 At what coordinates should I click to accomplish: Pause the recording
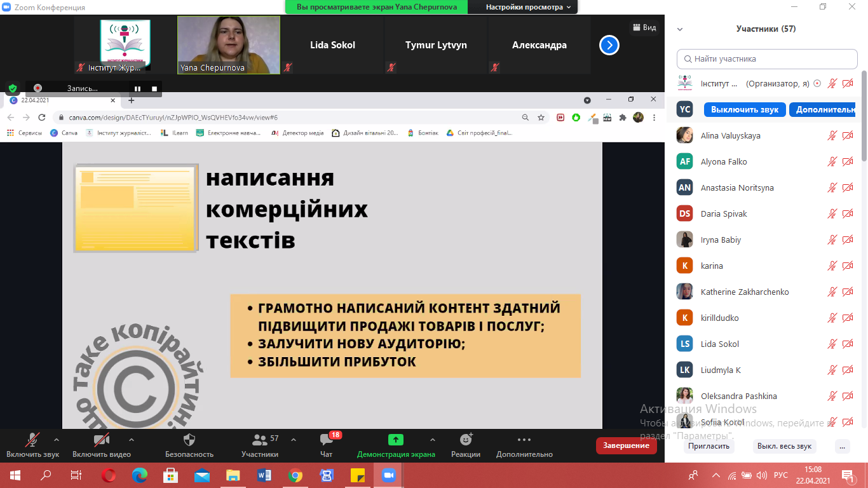[x=137, y=88]
